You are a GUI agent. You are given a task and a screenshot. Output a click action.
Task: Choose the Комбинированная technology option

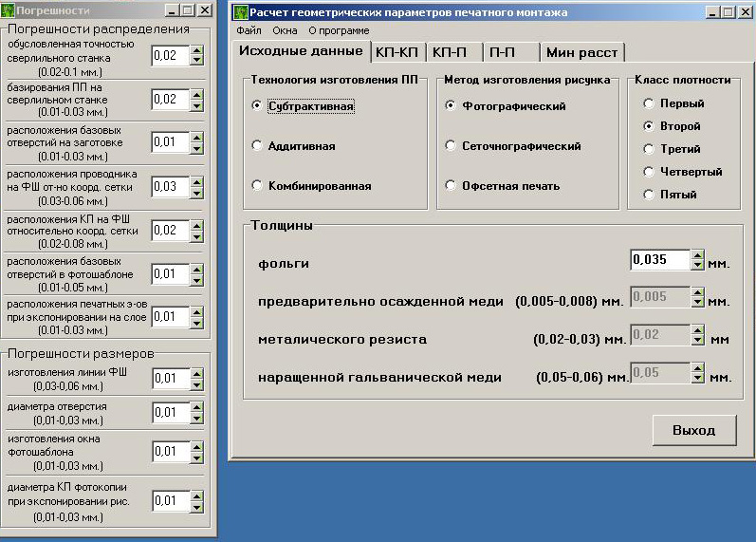(x=256, y=186)
